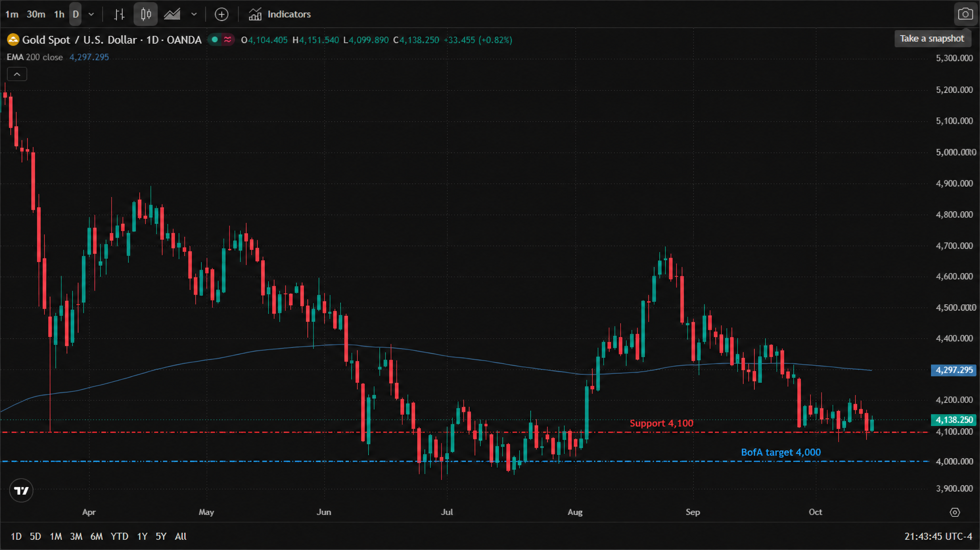Select the BofA target 4,000 line label
Image resolution: width=980 pixels, height=550 pixels.
point(781,453)
